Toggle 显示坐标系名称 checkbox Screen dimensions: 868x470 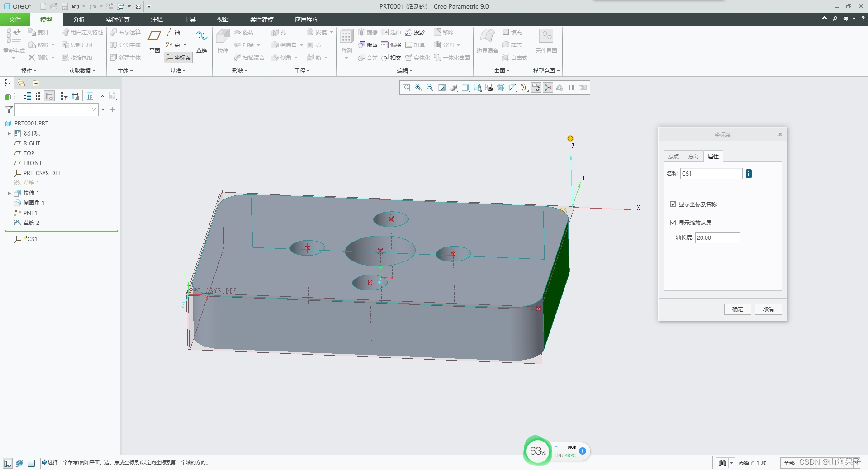click(x=673, y=204)
